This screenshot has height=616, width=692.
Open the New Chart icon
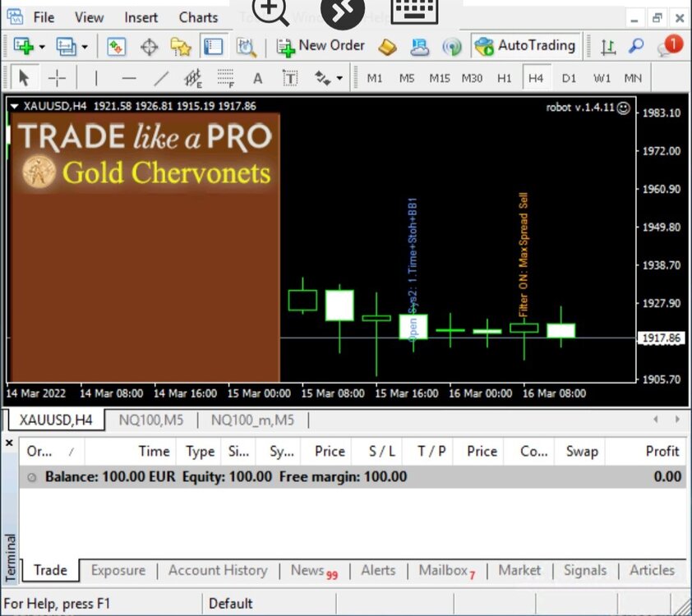(24, 46)
